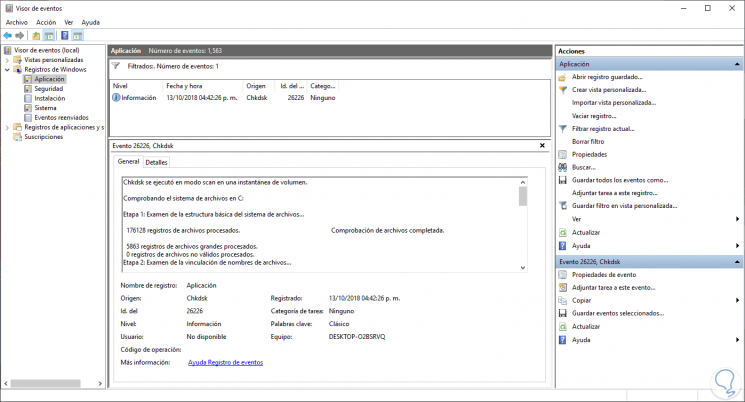The width and height of the screenshot is (745, 402).
Task: Collapse the Aplicación actions section header
Action: (x=738, y=64)
